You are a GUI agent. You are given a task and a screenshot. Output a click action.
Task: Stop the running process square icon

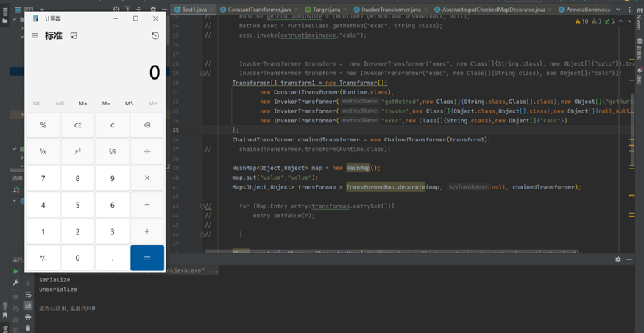[x=15, y=296]
